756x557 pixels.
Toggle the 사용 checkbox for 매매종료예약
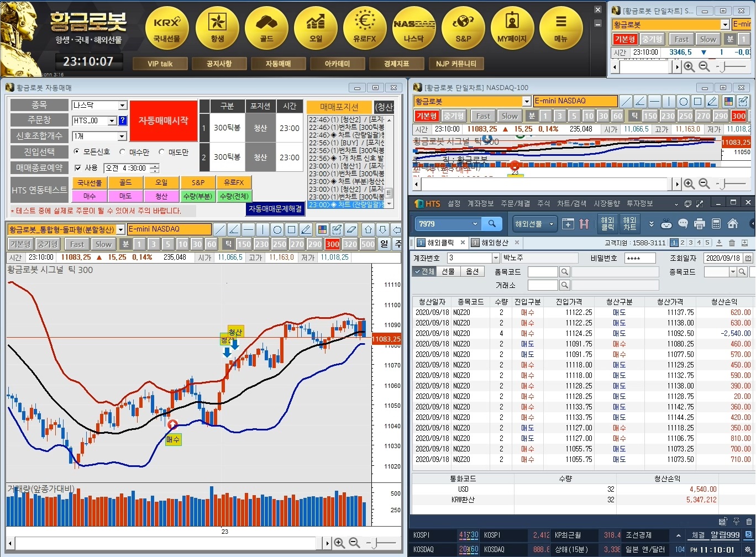click(78, 168)
